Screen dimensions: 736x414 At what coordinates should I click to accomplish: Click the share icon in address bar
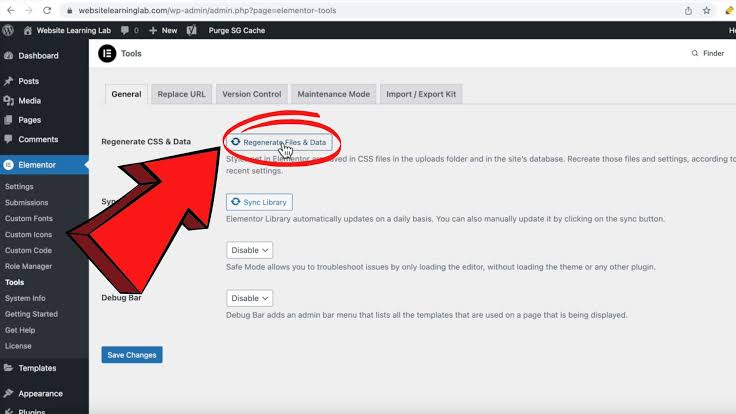(x=688, y=10)
